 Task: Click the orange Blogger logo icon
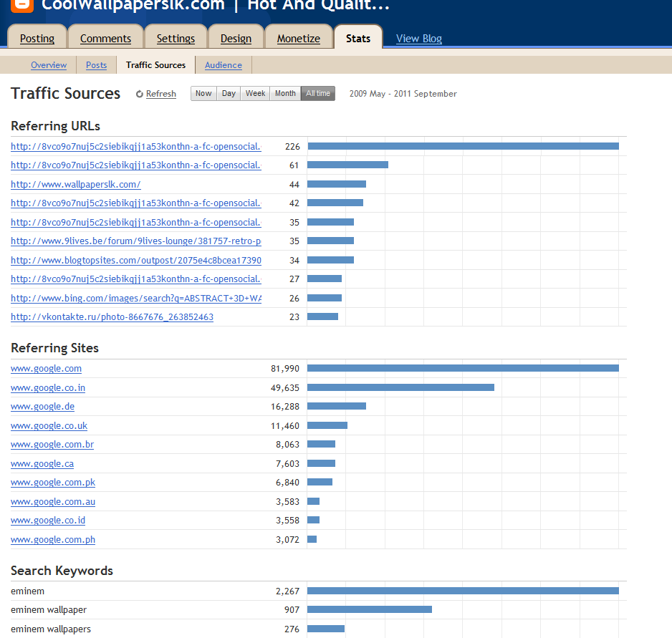tap(22, 5)
